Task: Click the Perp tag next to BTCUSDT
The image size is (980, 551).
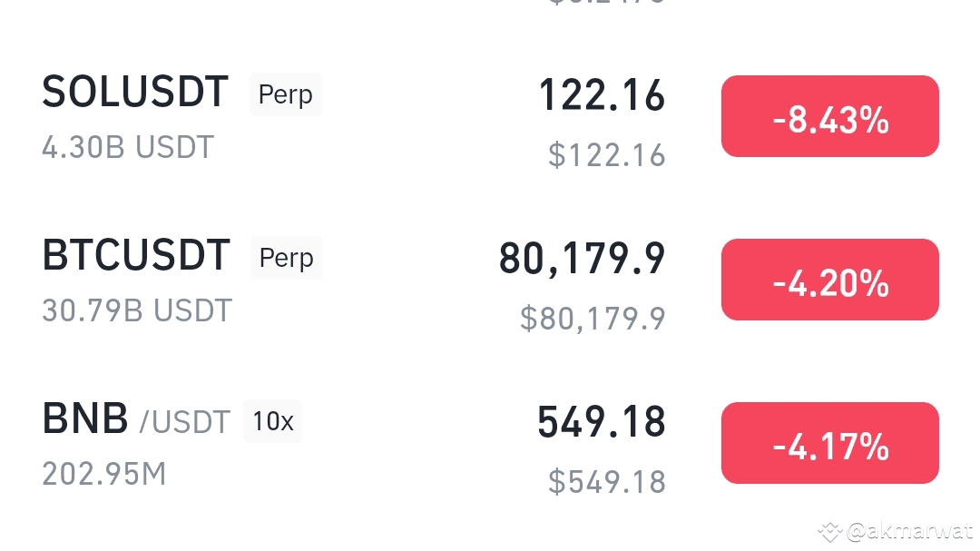Action: (x=286, y=258)
